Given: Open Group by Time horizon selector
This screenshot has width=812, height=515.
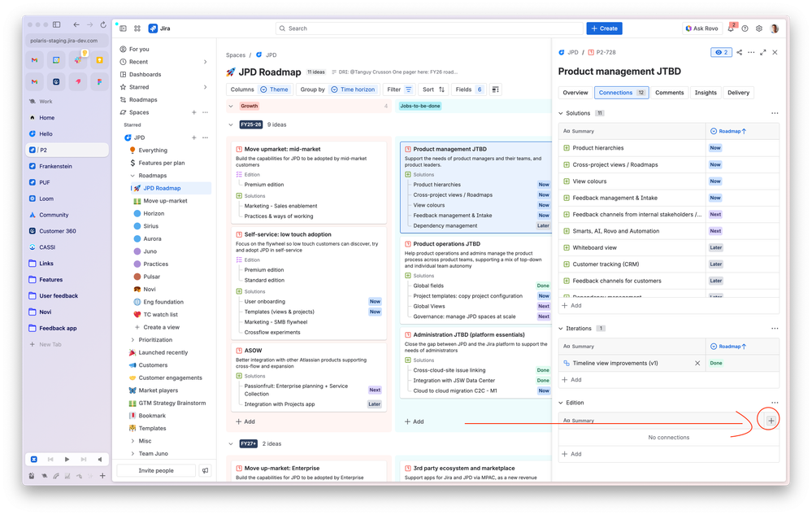Looking at the screenshot, I should click(337, 89).
